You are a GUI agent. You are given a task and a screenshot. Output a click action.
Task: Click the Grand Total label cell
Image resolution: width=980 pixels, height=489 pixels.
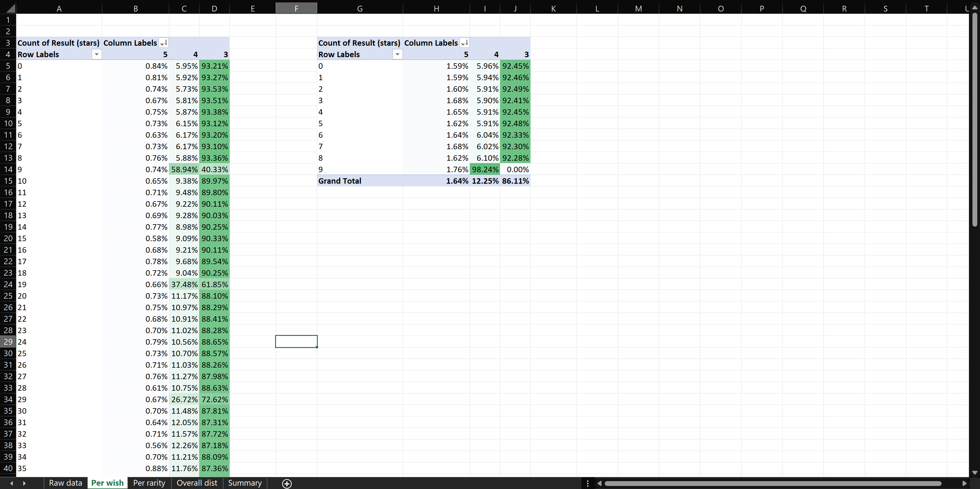(x=340, y=181)
